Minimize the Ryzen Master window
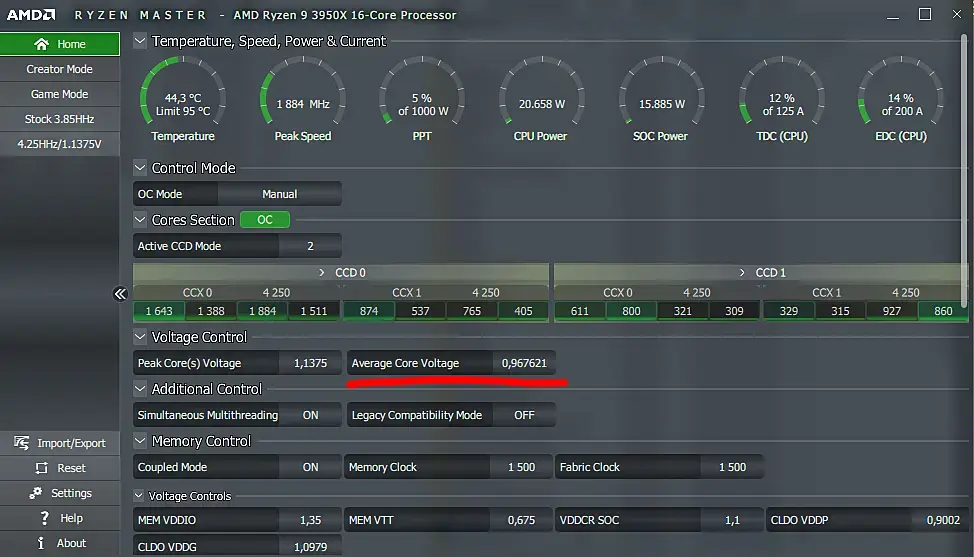This screenshot has width=974, height=557. pyautogui.click(x=893, y=15)
